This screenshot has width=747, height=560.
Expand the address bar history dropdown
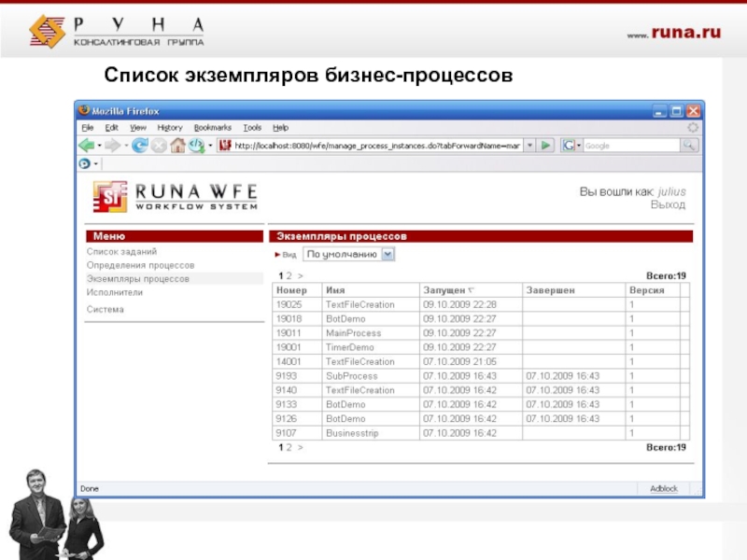(529, 146)
